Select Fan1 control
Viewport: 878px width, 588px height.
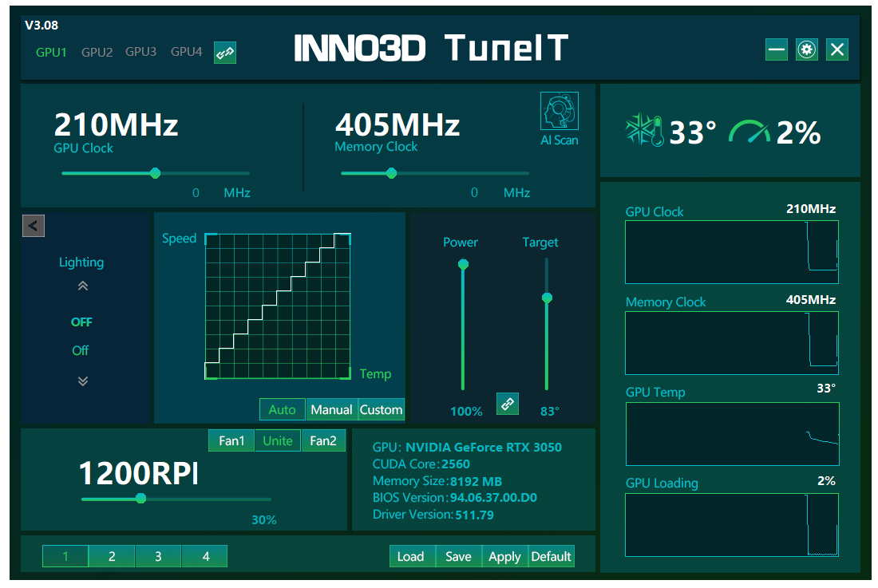[x=231, y=441]
